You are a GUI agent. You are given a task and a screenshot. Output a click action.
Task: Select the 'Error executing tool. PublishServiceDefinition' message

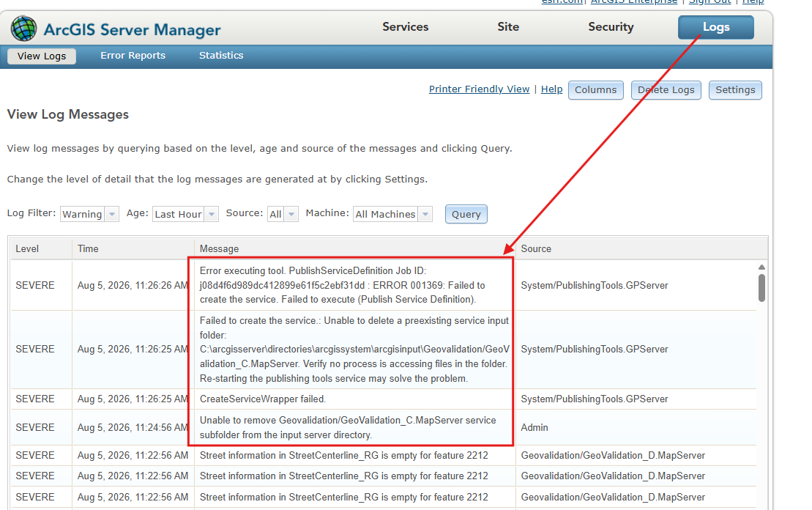pyautogui.click(x=343, y=285)
